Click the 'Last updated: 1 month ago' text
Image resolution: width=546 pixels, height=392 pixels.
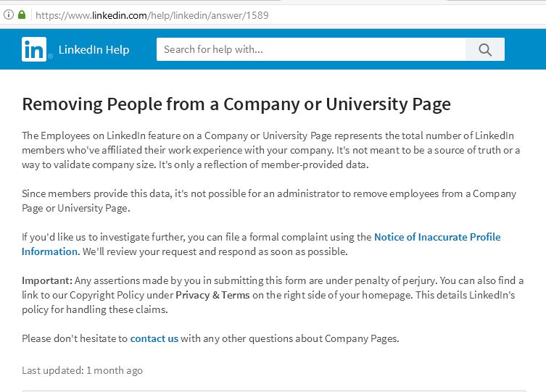click(82, 370)
